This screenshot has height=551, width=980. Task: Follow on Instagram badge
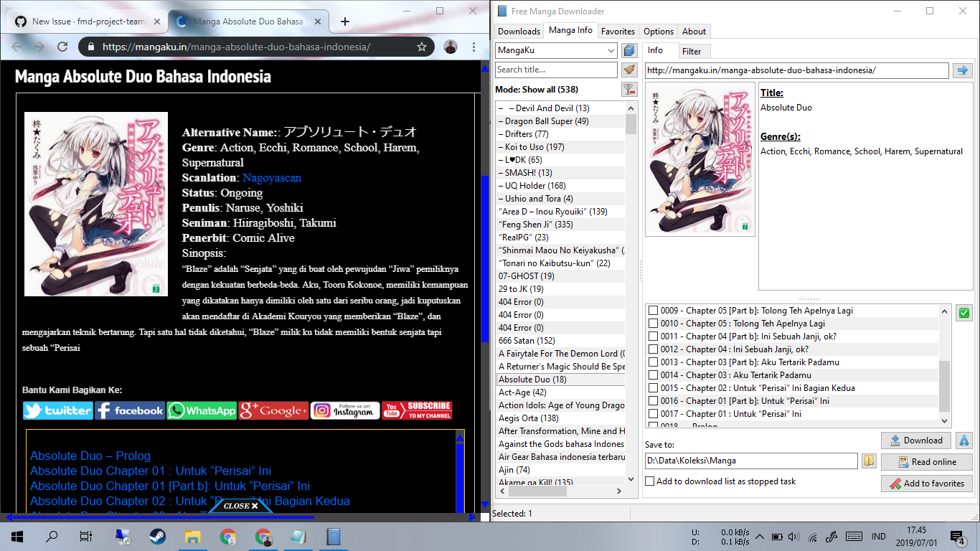345,410
